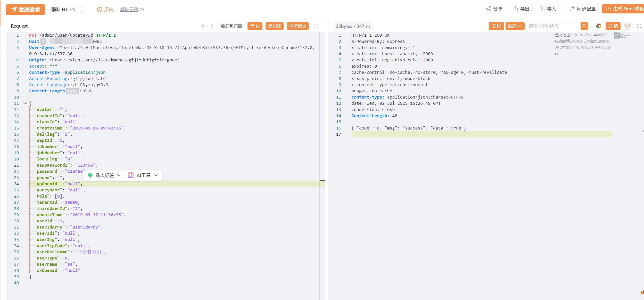Click the 导出 export button
The width and height of the screenshot is (644, 300).
point(521,9)
